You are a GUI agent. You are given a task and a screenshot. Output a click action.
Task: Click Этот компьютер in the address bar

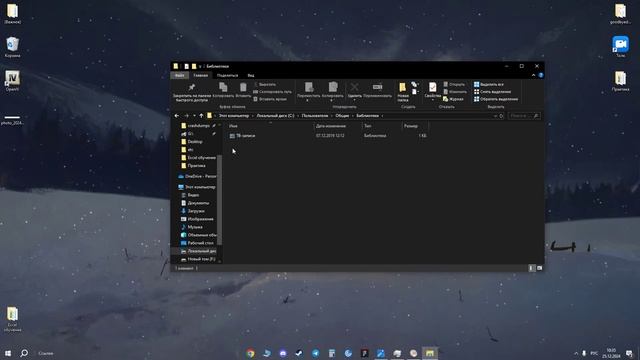(x=234, y=116)
